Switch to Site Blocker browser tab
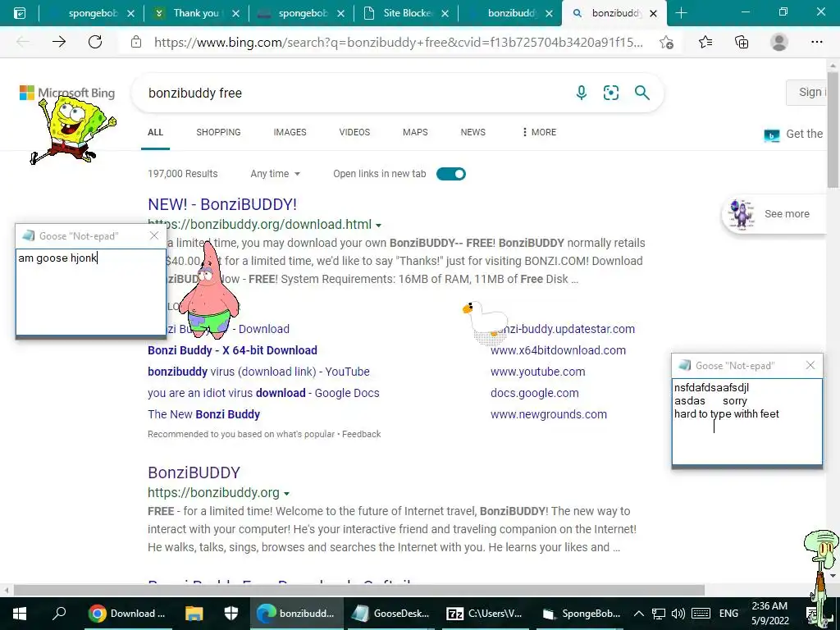 (x=406, y=13)
